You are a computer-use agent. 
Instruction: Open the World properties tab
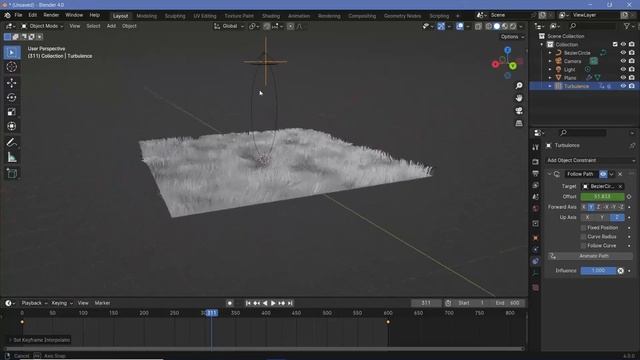[536, 208]
